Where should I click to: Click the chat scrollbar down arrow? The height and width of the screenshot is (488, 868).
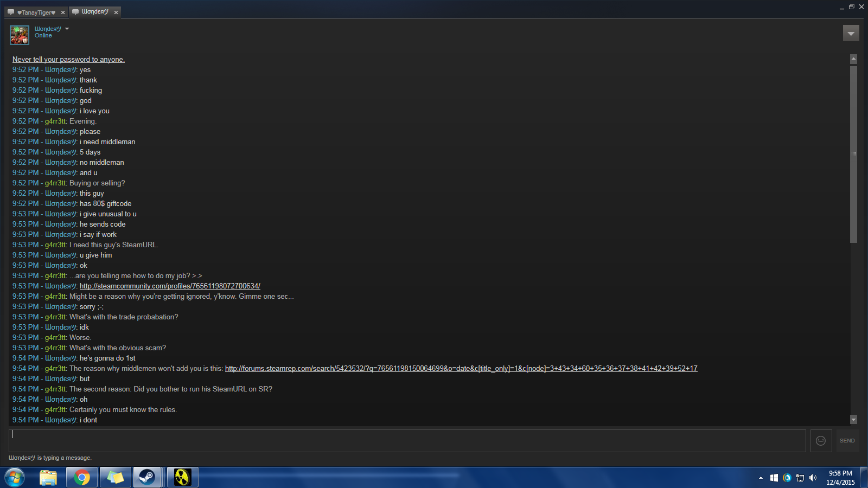click(853, 419)
